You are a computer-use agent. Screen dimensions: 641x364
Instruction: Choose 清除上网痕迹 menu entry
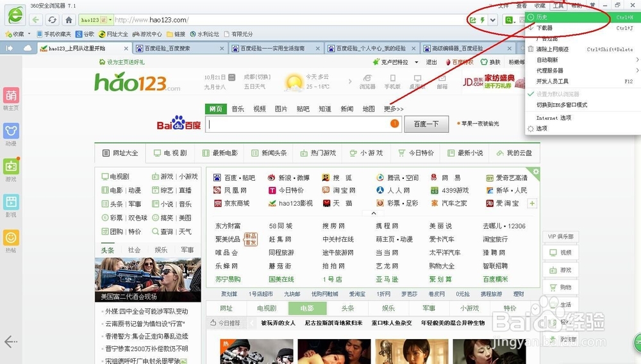coord(583,49)
